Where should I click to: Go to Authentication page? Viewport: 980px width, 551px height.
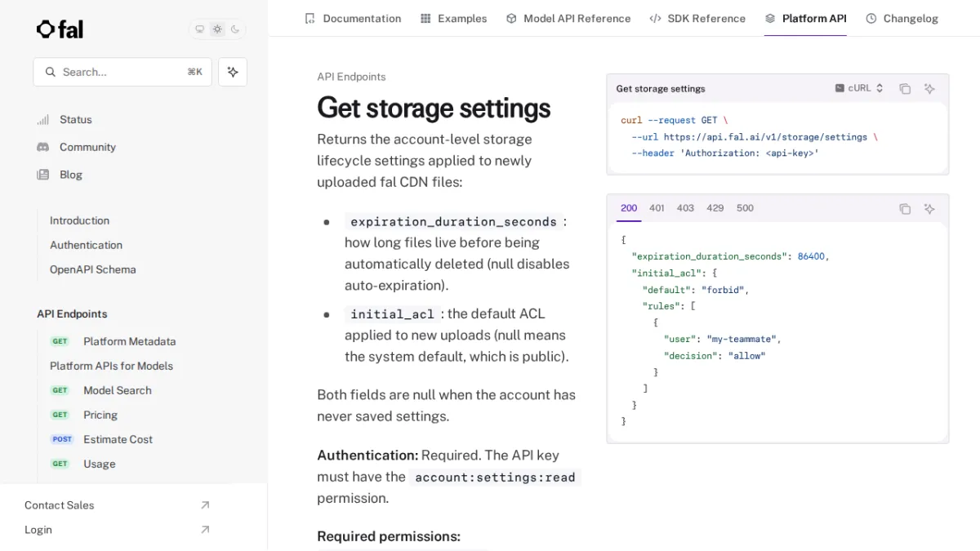(x=86, y=245)
